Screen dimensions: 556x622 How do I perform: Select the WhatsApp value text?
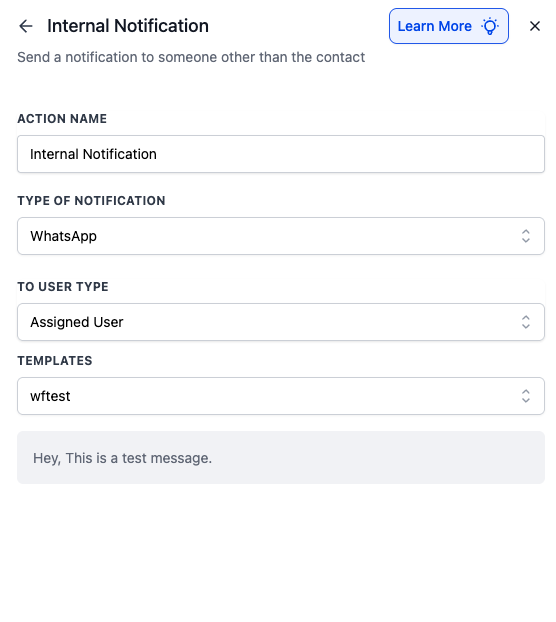pyautogui.click(x=63, y=236)
